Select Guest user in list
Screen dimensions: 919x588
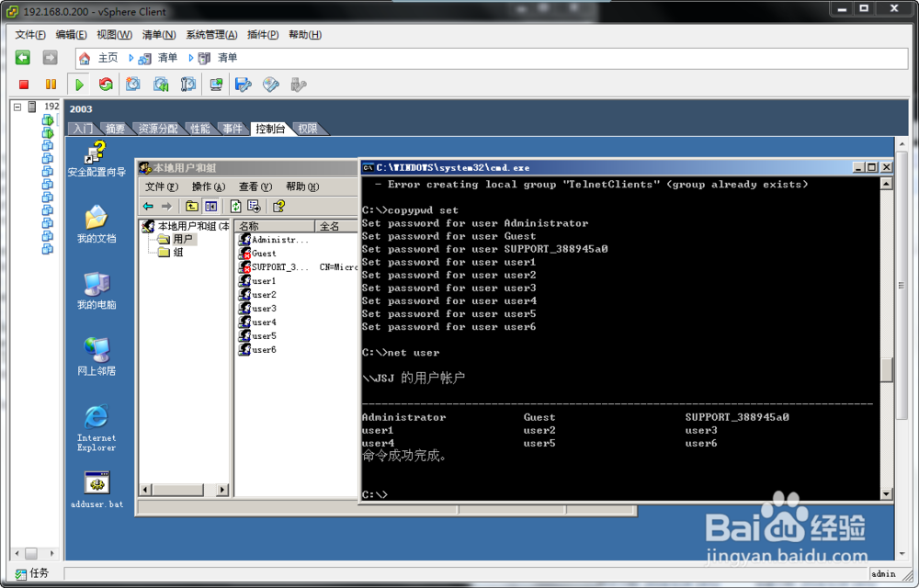258,254
